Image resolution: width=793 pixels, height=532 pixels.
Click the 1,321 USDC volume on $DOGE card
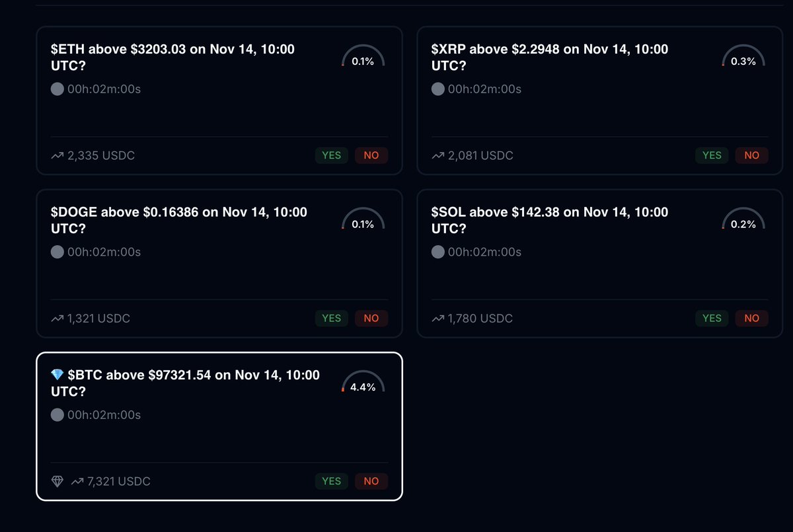tap(99, 319)
